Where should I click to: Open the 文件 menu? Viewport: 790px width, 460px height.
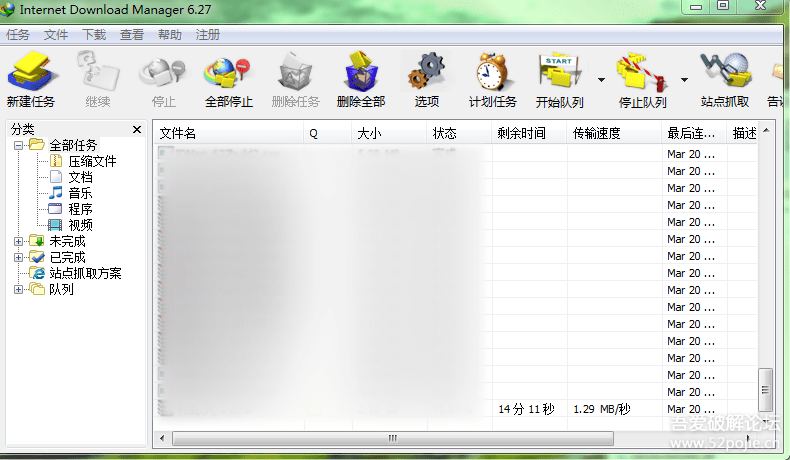coord(55,35)
